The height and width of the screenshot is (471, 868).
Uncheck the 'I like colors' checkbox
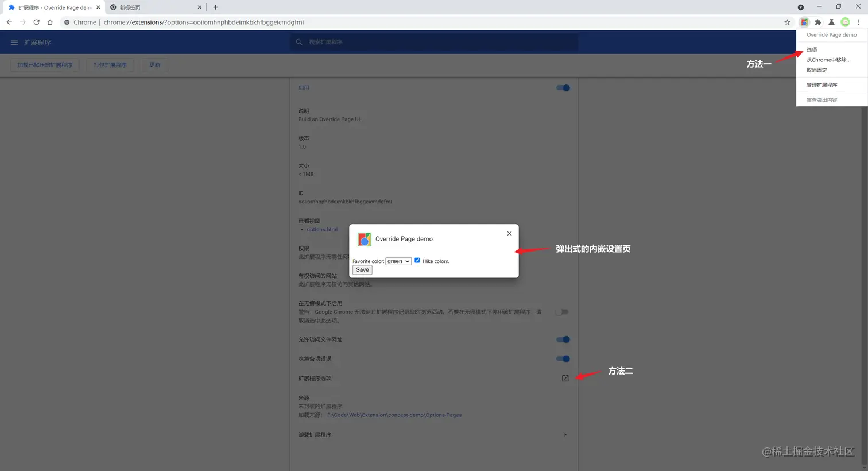point(417,260)
